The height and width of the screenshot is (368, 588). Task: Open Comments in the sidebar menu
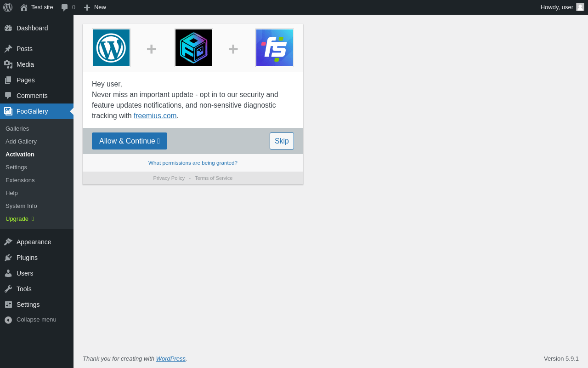click(x=37, y=96)
